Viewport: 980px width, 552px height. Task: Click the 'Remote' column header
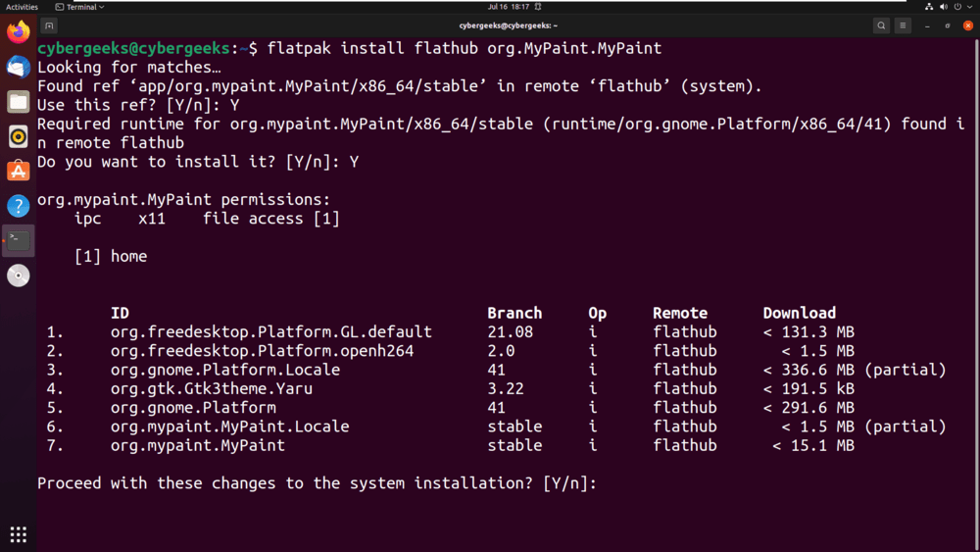[x=680, y=313]
